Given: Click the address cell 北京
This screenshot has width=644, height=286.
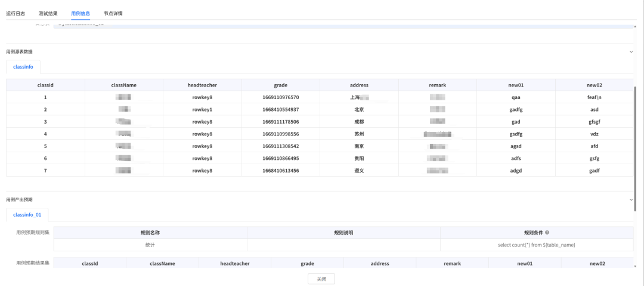Looking at the screenshot, I should point(359,109).
